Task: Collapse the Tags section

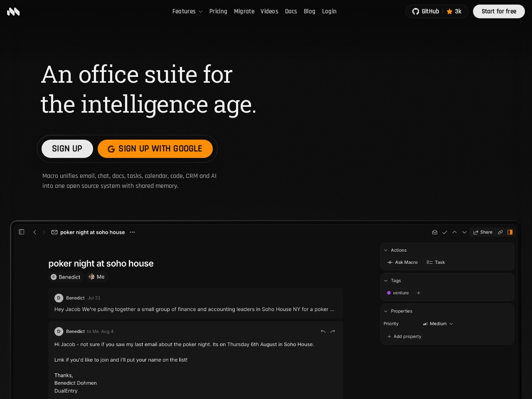Action: [386, 281]
